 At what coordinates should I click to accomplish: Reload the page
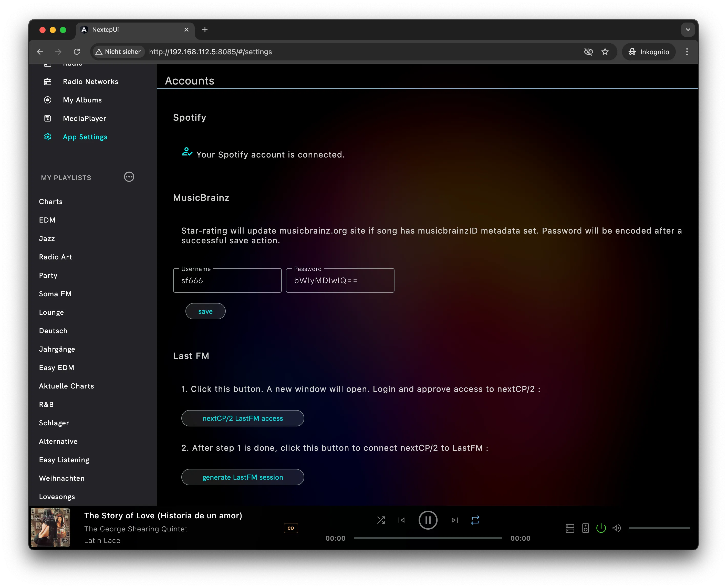pos(77,52)
